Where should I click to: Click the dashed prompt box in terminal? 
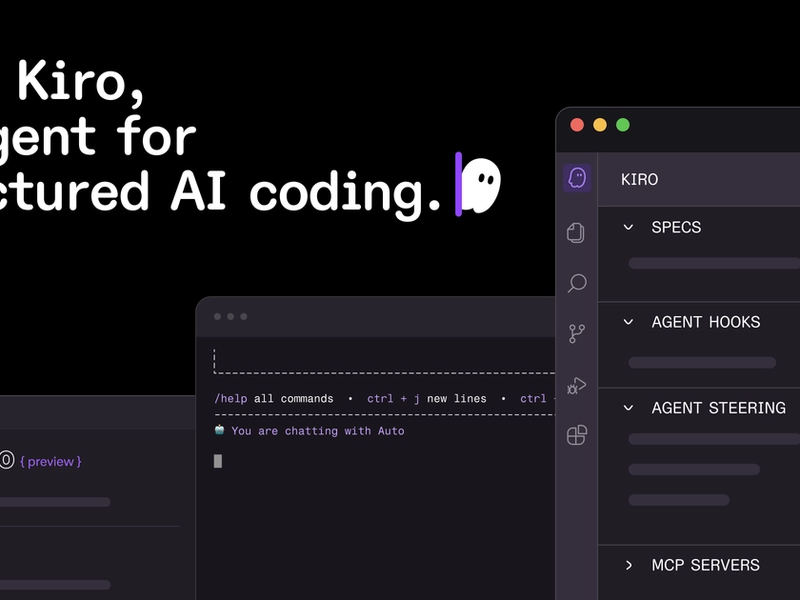point(384,362)
